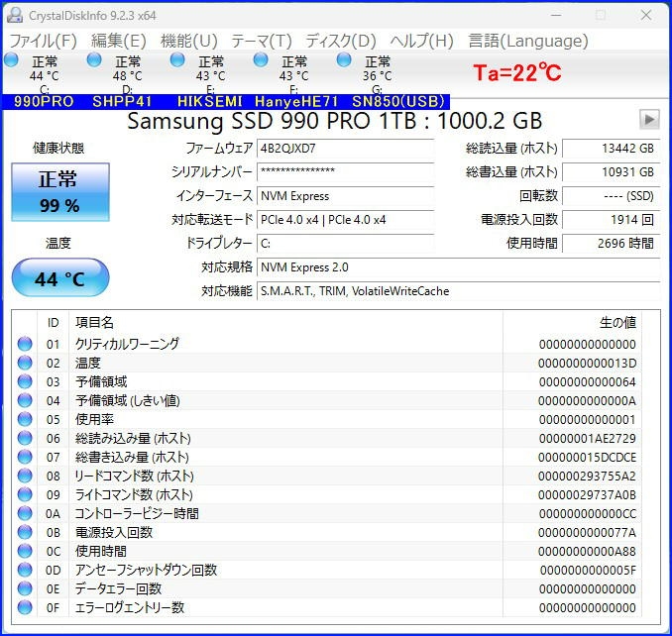Open the 言語(Language) menu
The width and height of the screenshot is (672, 636).
tap(528, 41)
